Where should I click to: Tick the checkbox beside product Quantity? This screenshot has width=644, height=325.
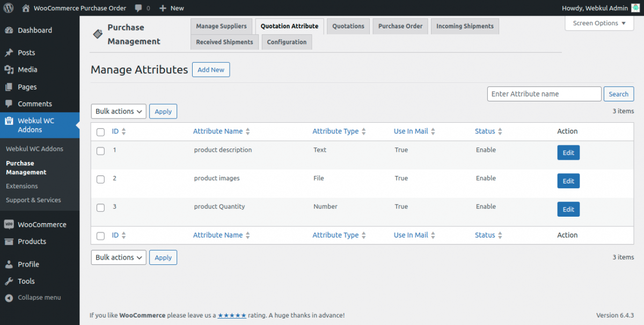click(x=100, y=208)
